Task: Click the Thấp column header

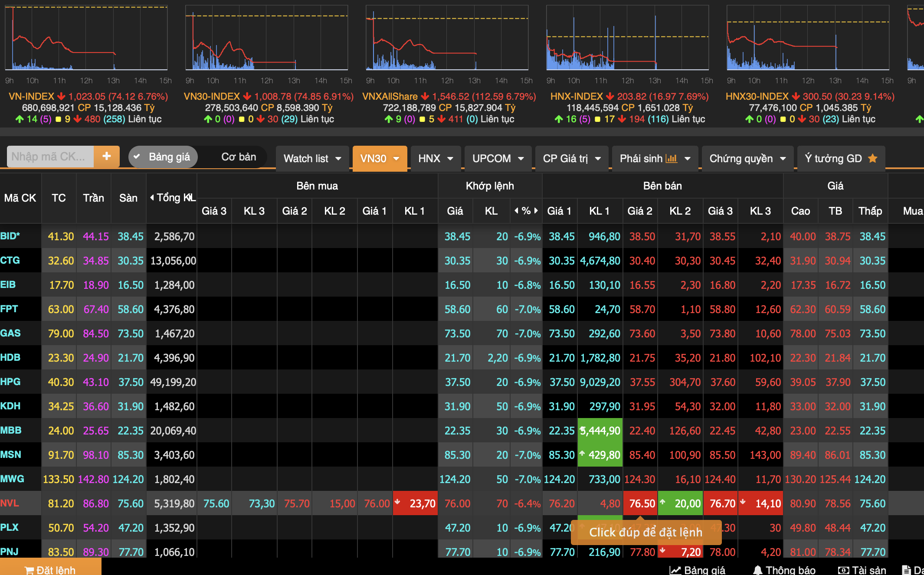Action: pyautogui.click(x=870, y=211)
